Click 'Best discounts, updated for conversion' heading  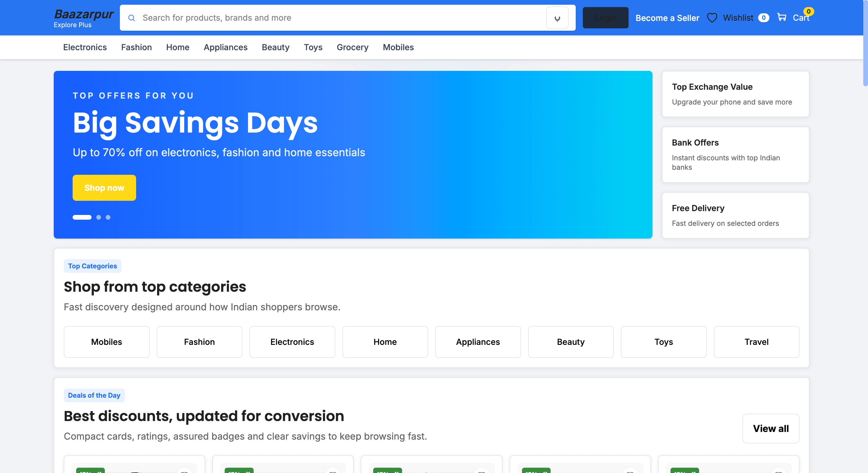(204, 416)
